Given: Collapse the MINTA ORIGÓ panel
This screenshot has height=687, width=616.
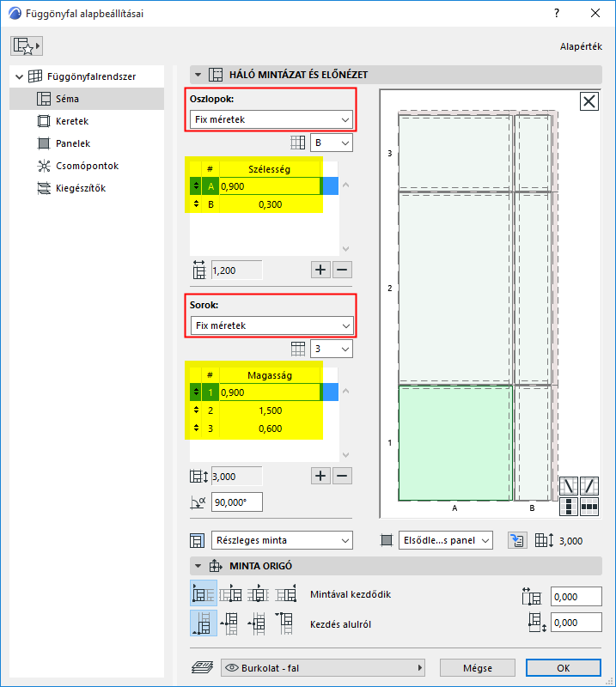Looking at the screenshot, I should coord(198,566).
